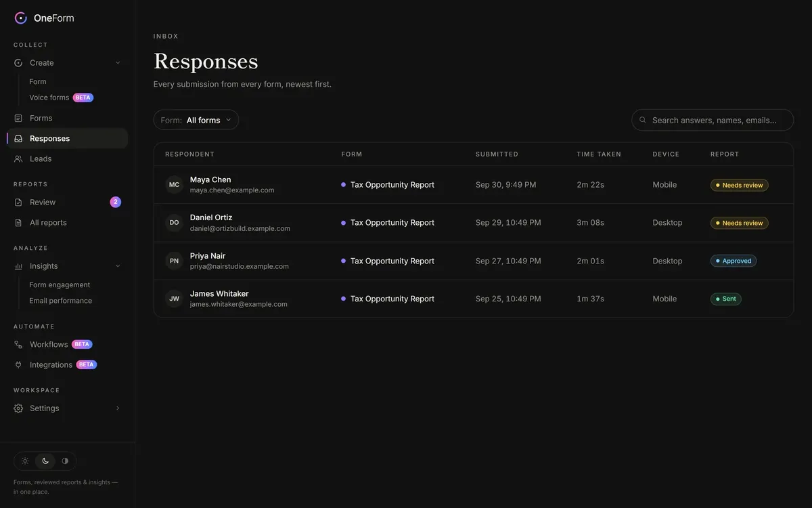
Task: Open Email performance insights
Action: click(60, 301)
